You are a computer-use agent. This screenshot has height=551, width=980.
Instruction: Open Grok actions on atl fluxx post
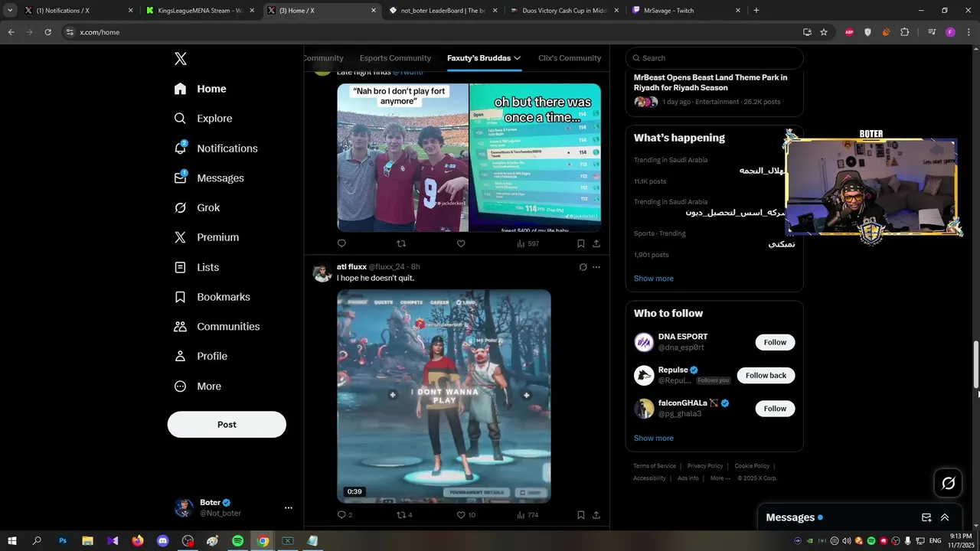[x=583, y=267]
